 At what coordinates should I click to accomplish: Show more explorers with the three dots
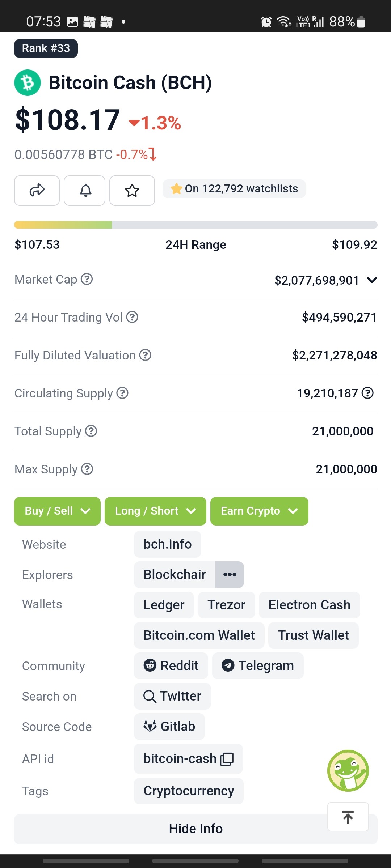coord(230,575)
